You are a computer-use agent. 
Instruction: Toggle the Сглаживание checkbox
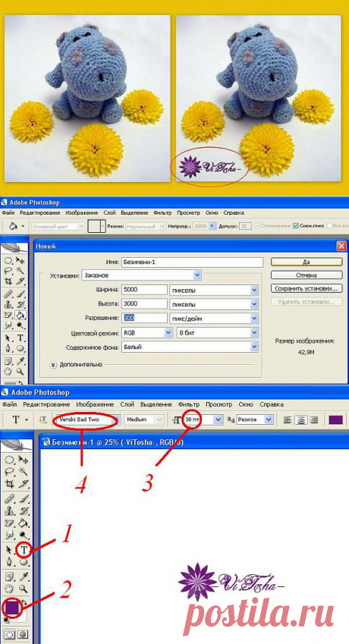point(257,226)
